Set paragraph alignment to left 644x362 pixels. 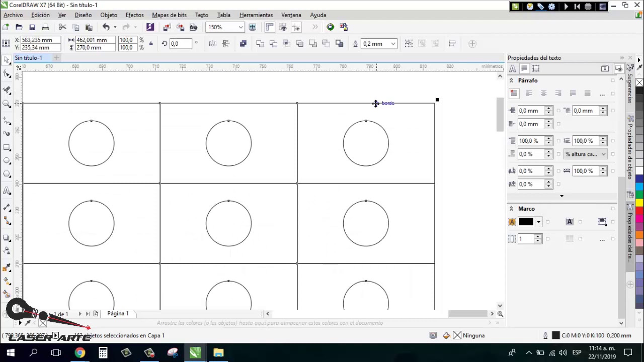(529, 94)
